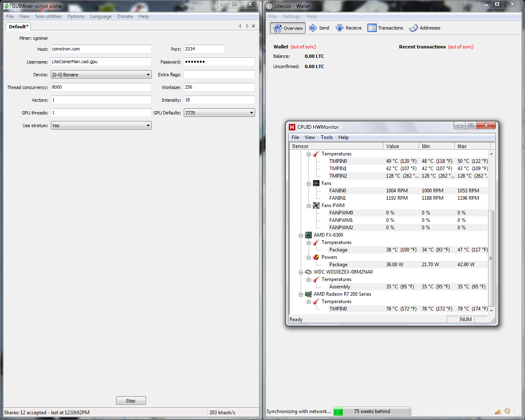The height and width of the screenshot is (420, 525).
Task: Collapse the Powers node under AMD FX-6300
Action: coord(308,258)
